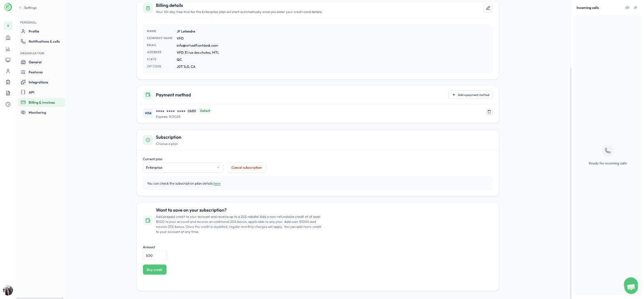This screenshot has width=644, height=299.
Task: Click the green app logo
Action: 8,7
